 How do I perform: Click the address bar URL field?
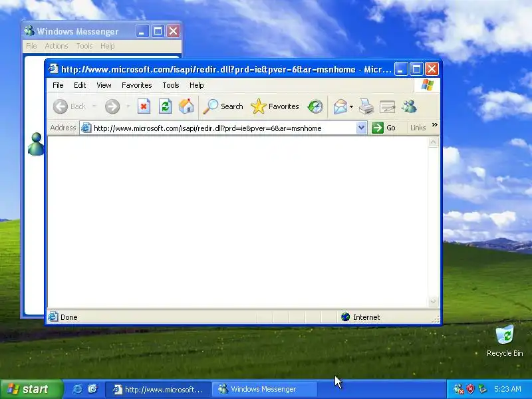(x=224, y=128)
